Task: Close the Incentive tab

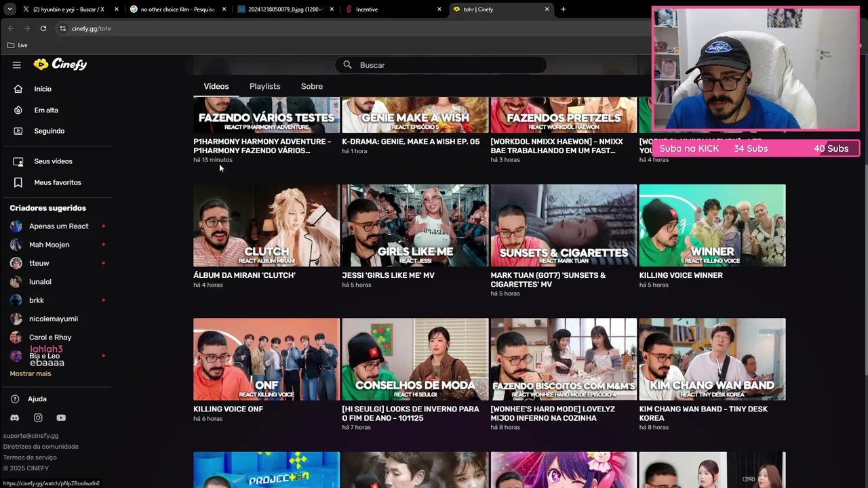Action: (x=439, y=9)
